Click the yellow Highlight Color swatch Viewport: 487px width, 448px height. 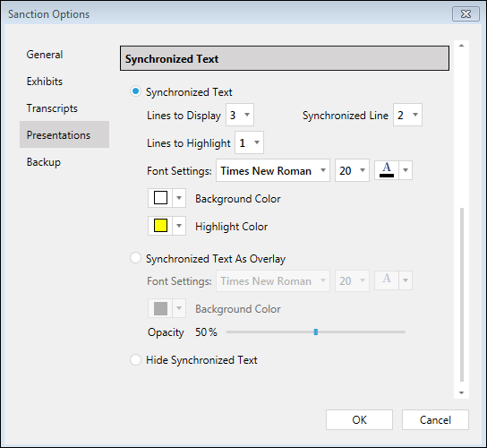(160, 226)
